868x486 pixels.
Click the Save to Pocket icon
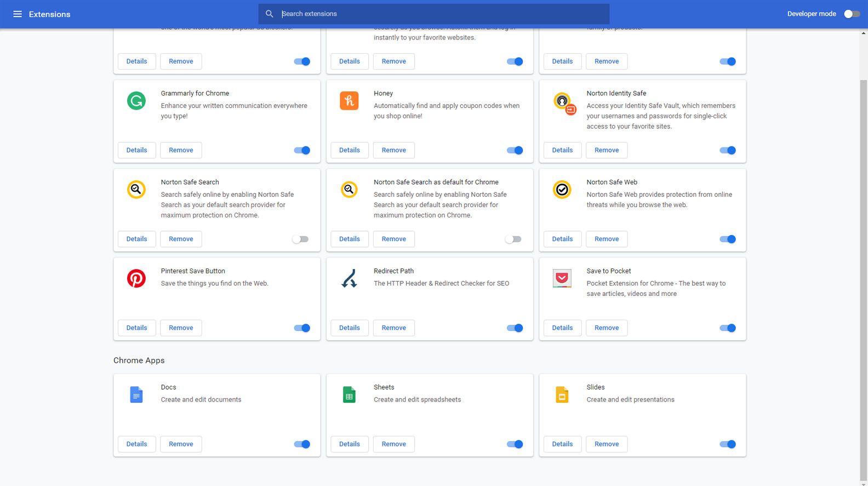562,278
